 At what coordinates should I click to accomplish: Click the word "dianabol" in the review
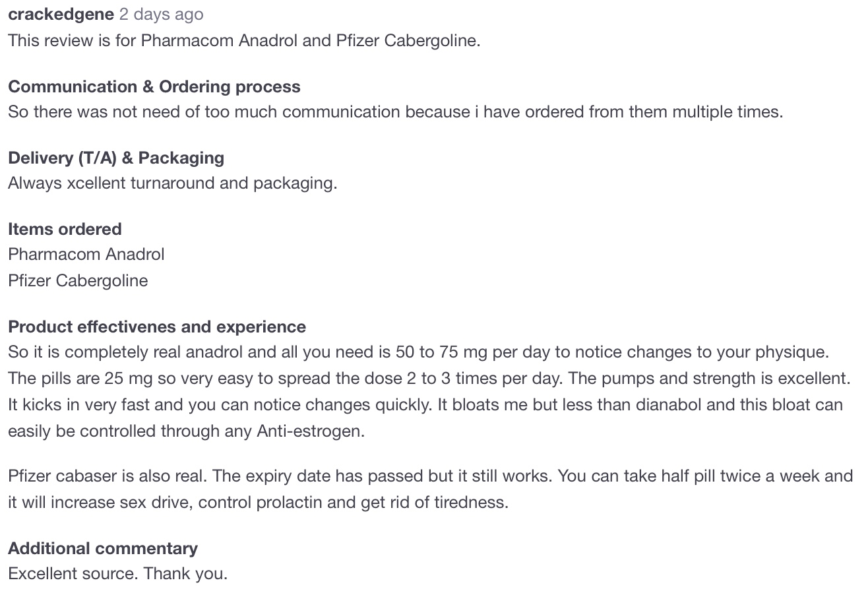[x=668, y=404]
